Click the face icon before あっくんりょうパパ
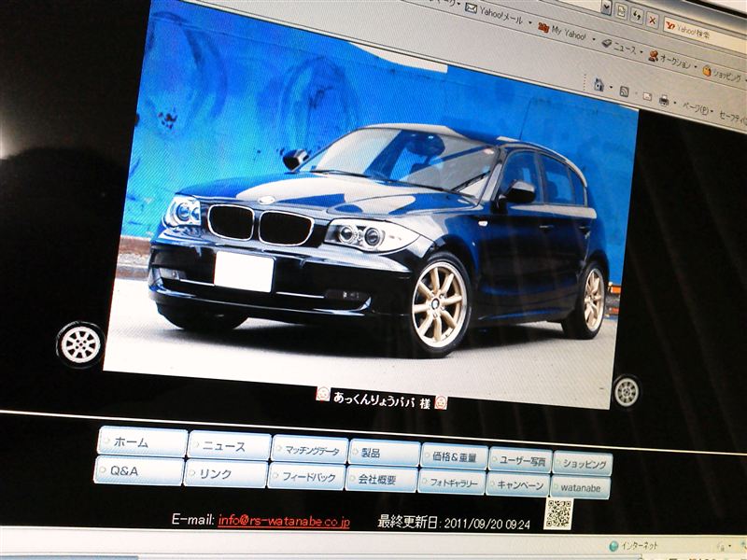This screenshot has width=747, height=560. (322, 394)
